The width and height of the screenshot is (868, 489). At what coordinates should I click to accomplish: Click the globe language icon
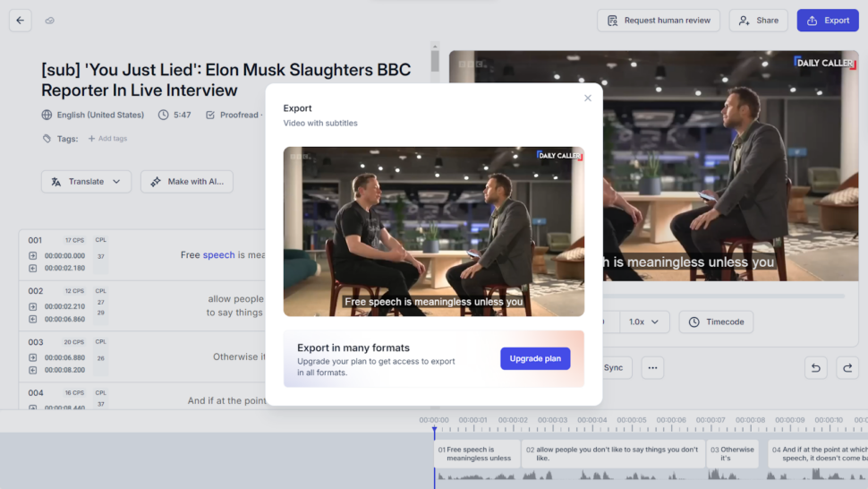pyautogui.click(x=47, y=115)
